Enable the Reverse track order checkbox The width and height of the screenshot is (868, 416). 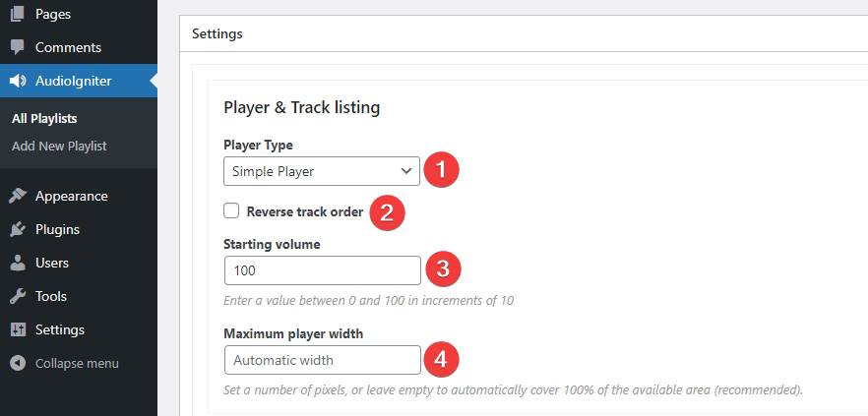(231, 210)
